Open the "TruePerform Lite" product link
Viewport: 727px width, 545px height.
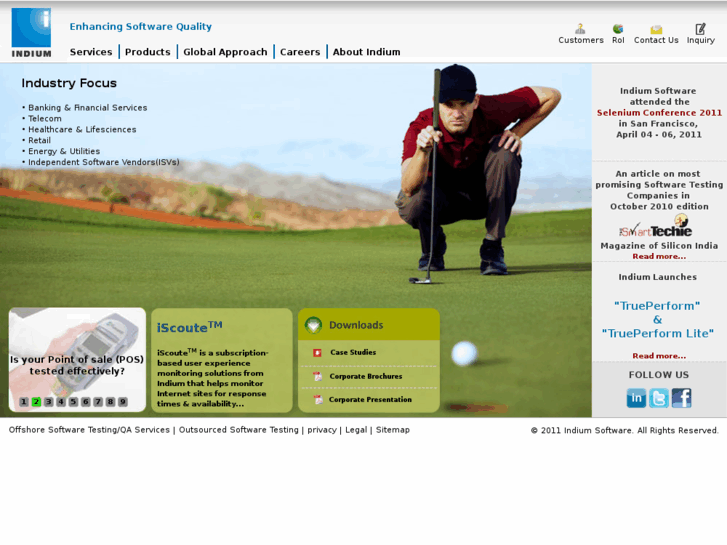coord(657,333)
